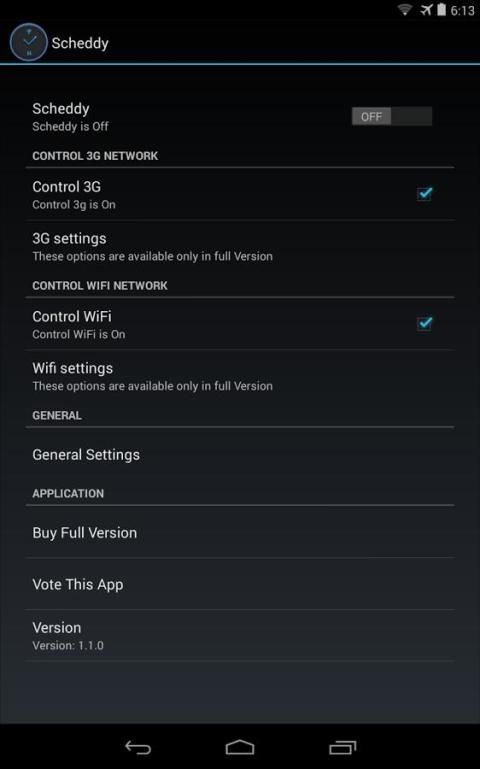This screenshot has width=480, height=769.
Task: Tap the Control 3G row label
Action: [67, 187]
